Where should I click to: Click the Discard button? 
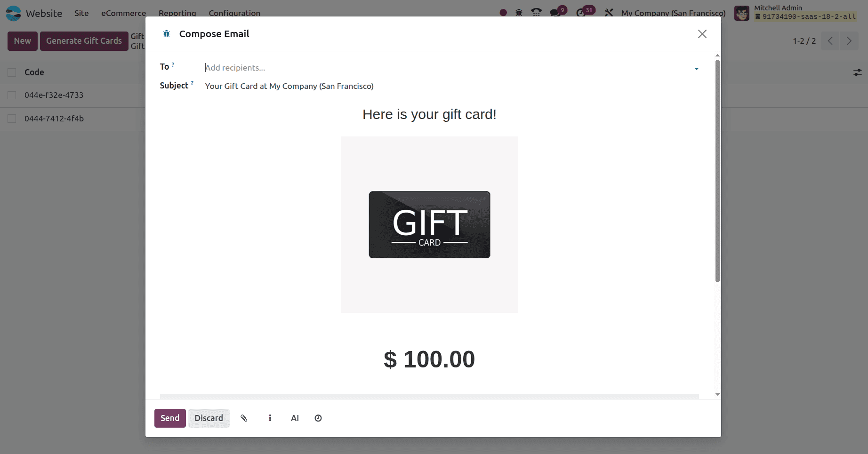209,418
